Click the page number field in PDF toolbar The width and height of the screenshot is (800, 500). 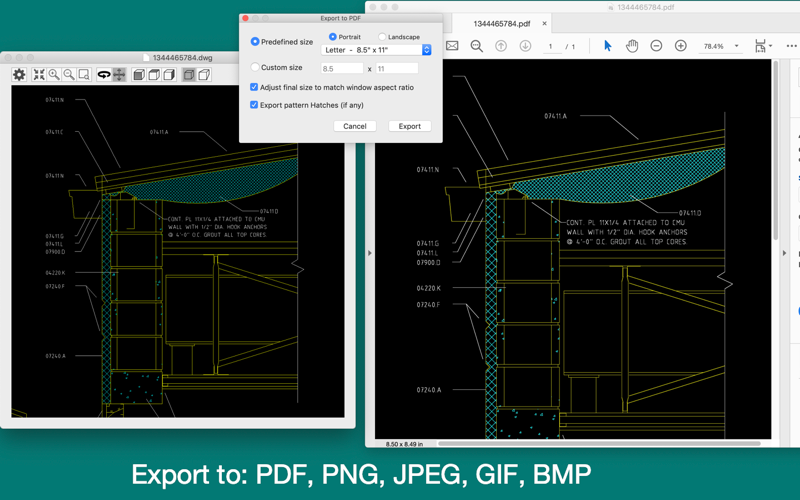tap(551, 46)
